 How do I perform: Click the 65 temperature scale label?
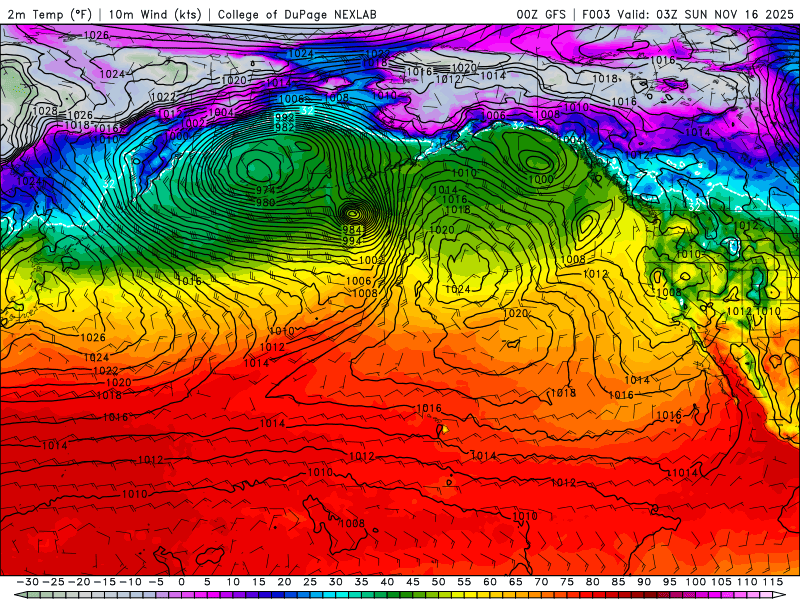(515, 582)
